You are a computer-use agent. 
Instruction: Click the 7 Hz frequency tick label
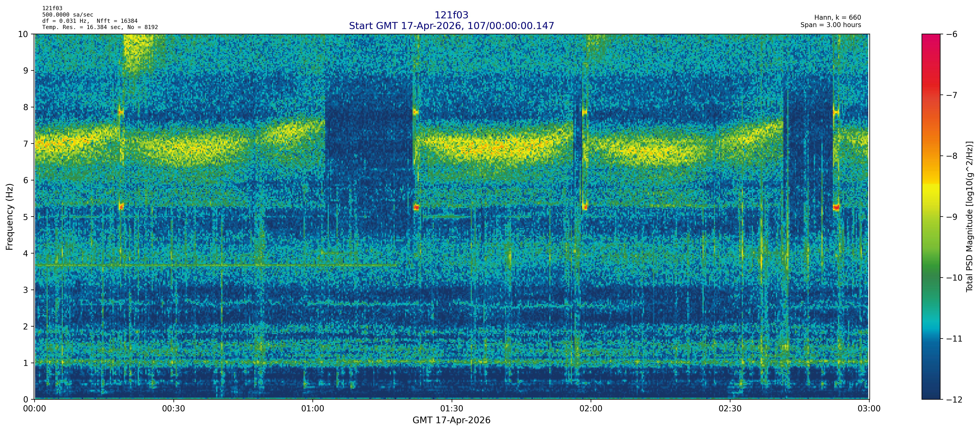[x=26, y=144]
